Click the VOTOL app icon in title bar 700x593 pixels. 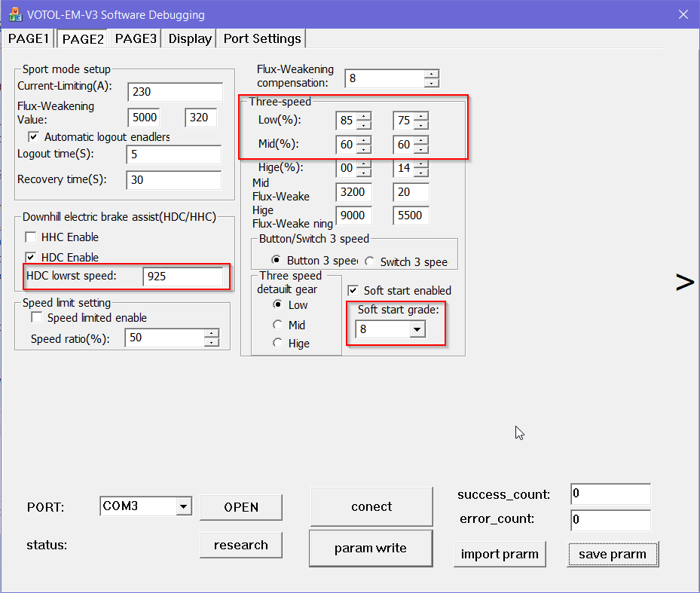point(14,14)
